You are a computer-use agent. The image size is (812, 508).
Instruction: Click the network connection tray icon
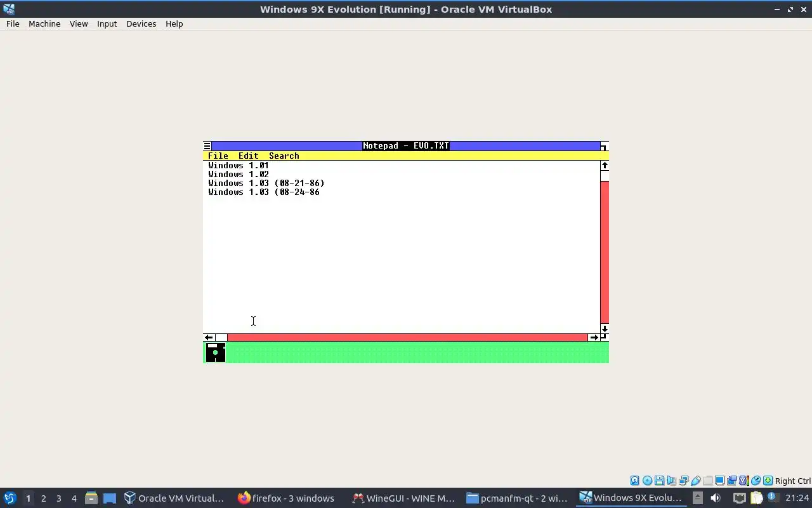[x=740, y=498]
